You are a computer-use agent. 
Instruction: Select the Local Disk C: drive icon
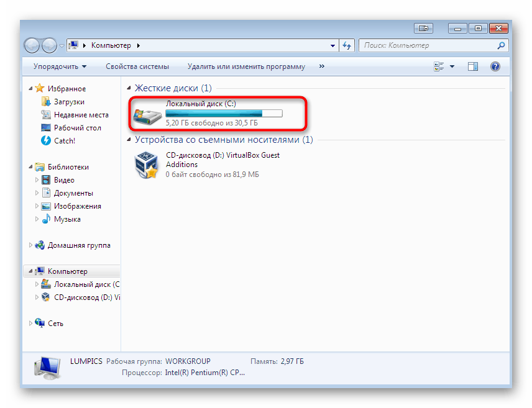click(147, 116)
